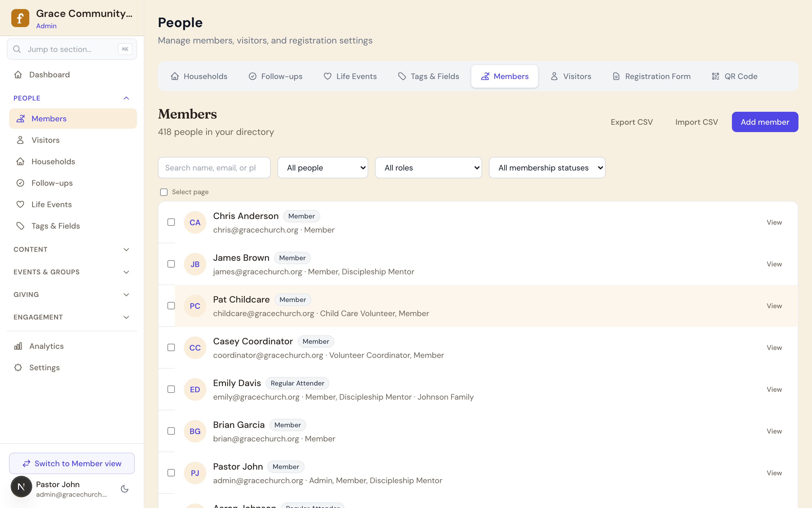Click Export CSV
This screenshot has height=508, width=812.
click(x=632, y=122)
